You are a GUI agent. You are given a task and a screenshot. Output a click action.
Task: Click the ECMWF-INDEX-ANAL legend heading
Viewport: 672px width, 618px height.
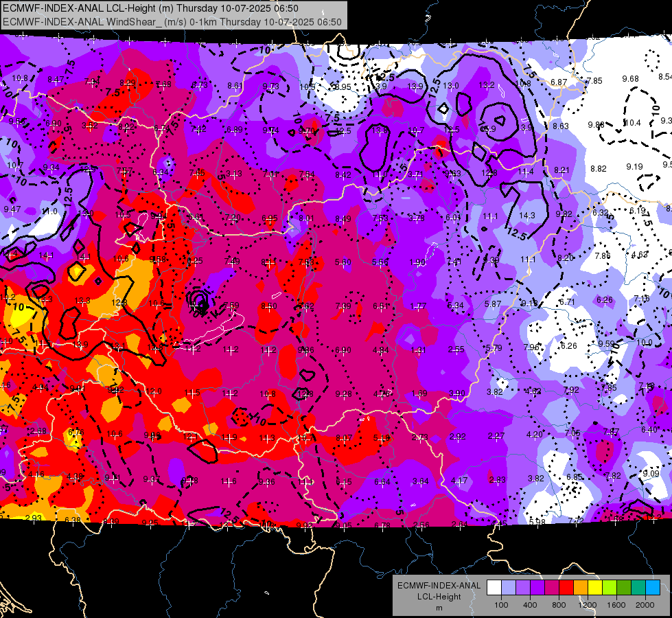click(x=439, y=586)
